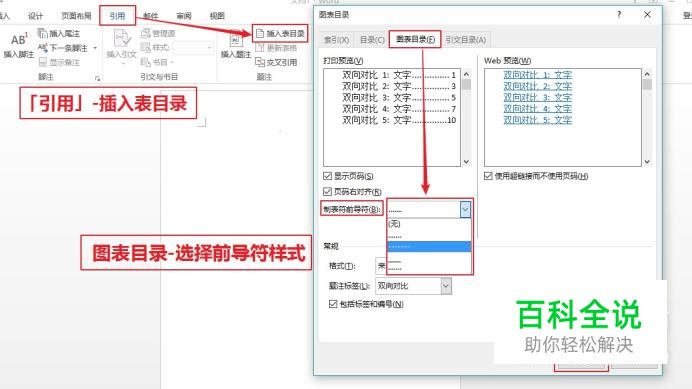Screen dimensions: 692x389
Task: Click the Web preview link 双向对比 2: 文字
Action: pos(538,86)
